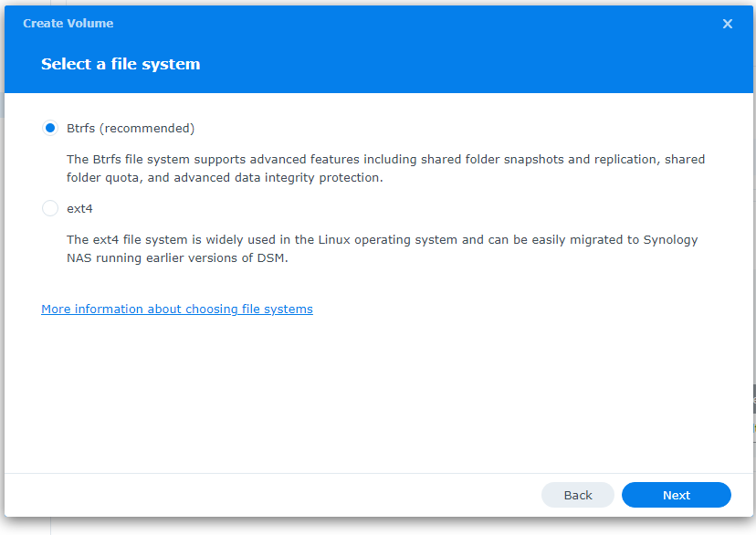Click the "ext4" option label text
Image resolution: width=756 pixels, height=535 pixels.
click(79, 208)
